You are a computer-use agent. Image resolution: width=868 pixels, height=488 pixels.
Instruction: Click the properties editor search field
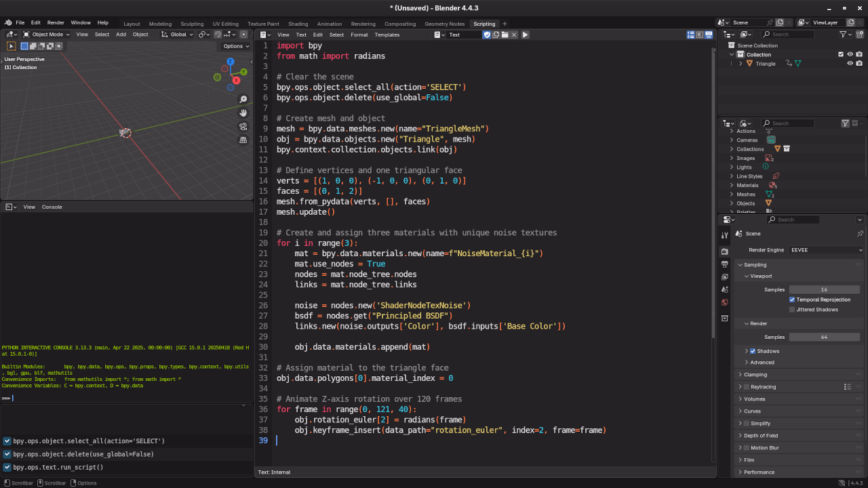(793, 220)
